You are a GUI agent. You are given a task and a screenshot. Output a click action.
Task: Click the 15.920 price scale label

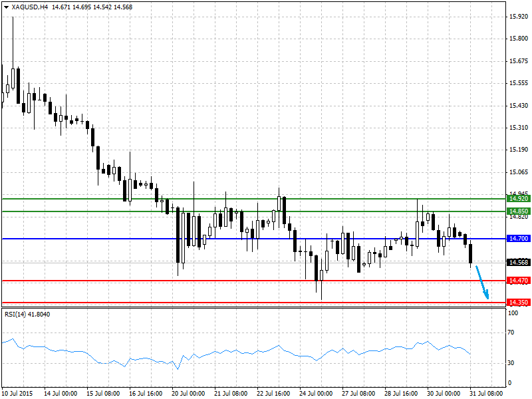[519, 16]
